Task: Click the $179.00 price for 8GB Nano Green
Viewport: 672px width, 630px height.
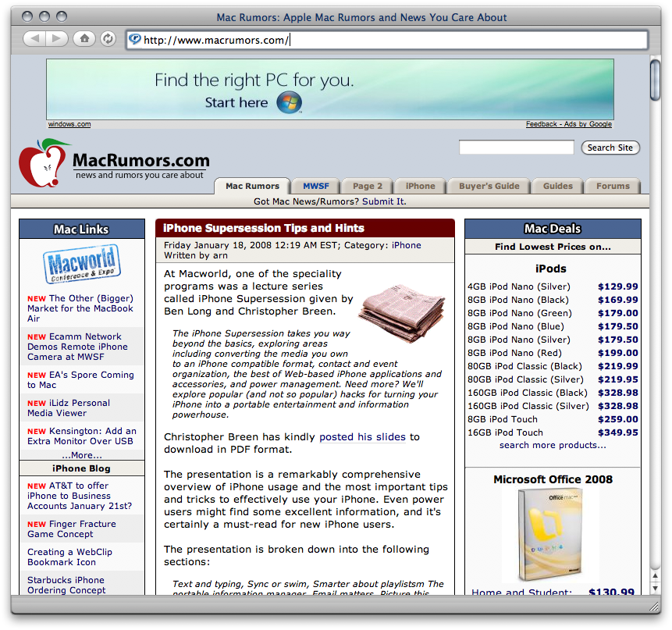Action: pos(617,313)
